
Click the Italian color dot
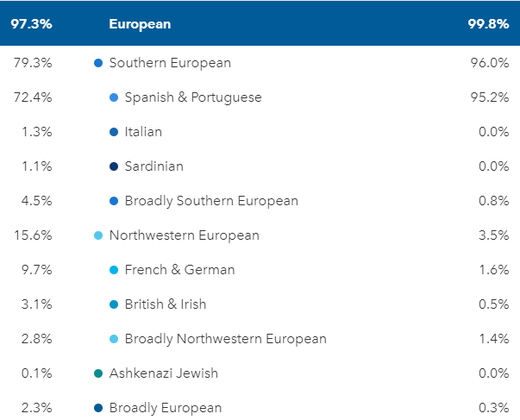coord(114,132)
